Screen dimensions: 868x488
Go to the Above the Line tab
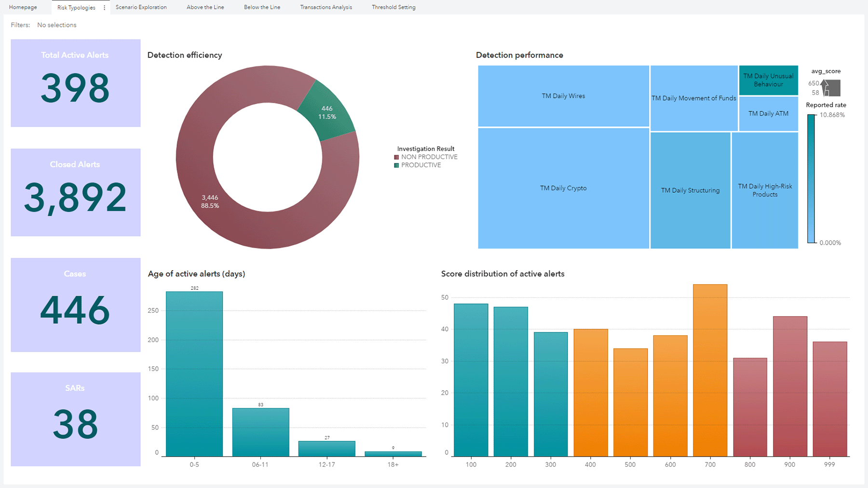click(x=205, y=7)
